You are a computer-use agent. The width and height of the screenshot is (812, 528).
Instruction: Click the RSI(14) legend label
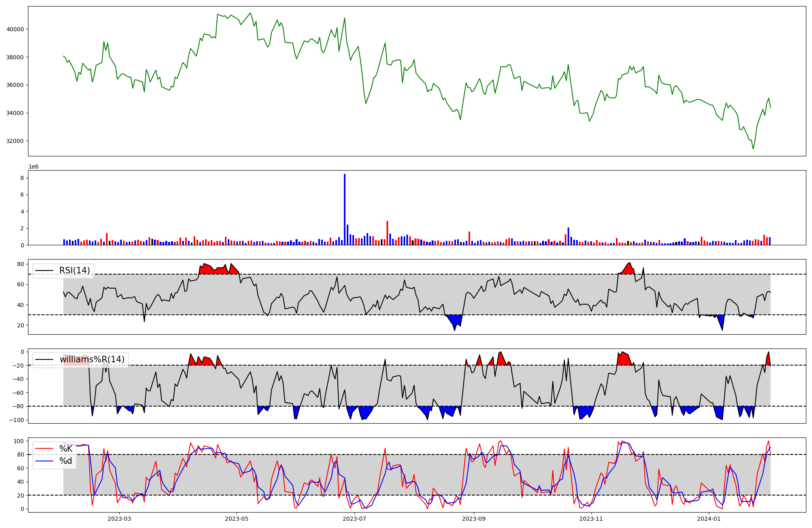click(x=75, y=270)
